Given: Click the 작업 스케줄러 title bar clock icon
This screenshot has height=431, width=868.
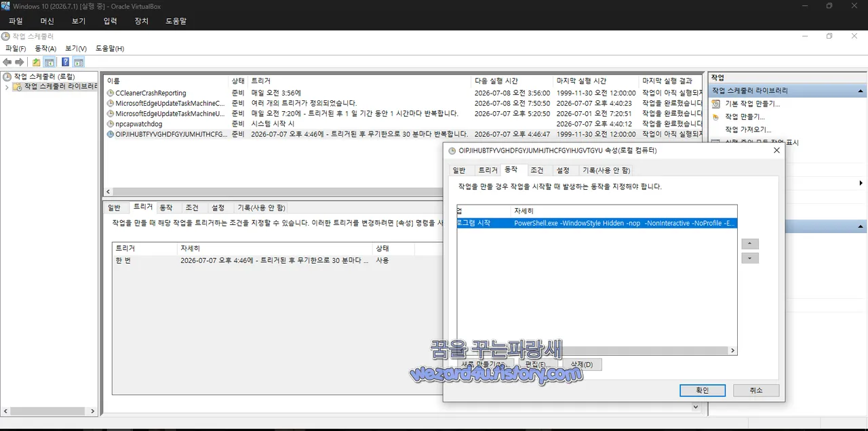Looking at the screenshot, I should [5, 36].
